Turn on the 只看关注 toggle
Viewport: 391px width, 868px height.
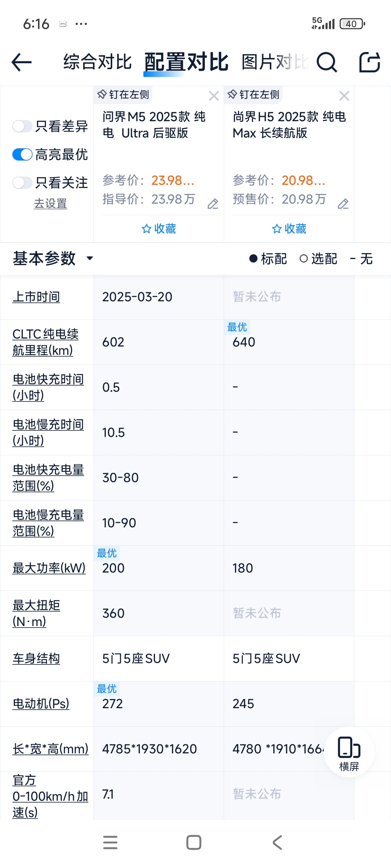tap(22, 183)
